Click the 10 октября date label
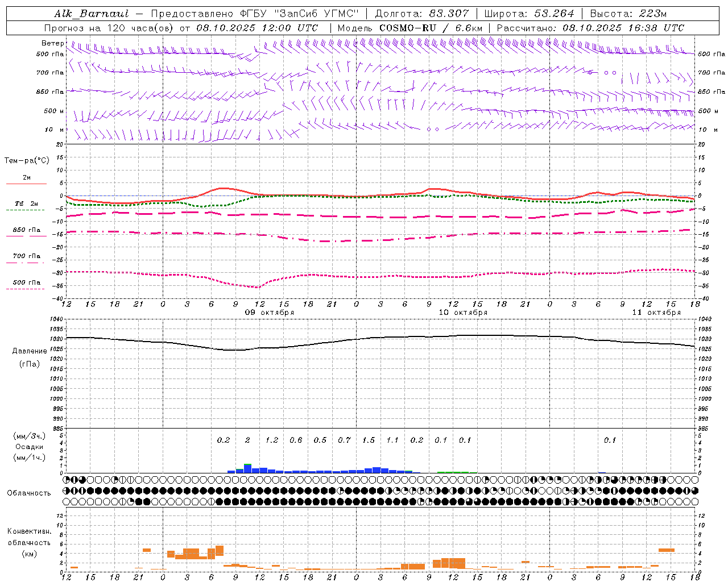Screen dimensions: 728x582 pos(463,313)
